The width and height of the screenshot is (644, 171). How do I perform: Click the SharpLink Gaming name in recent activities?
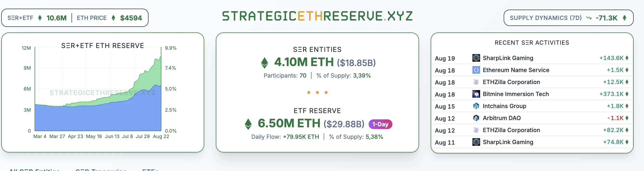(x=508, y=58)
